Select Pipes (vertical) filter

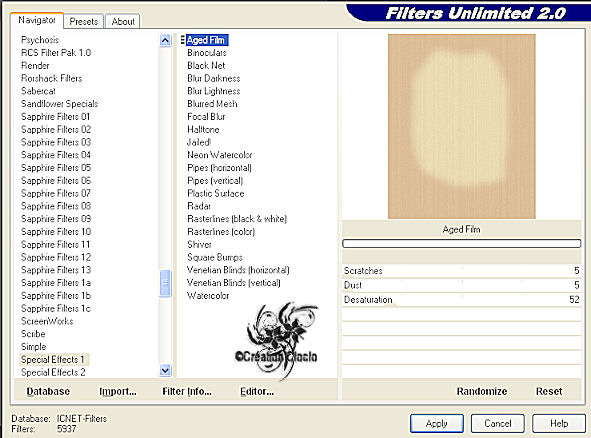[x=215, y=181]
